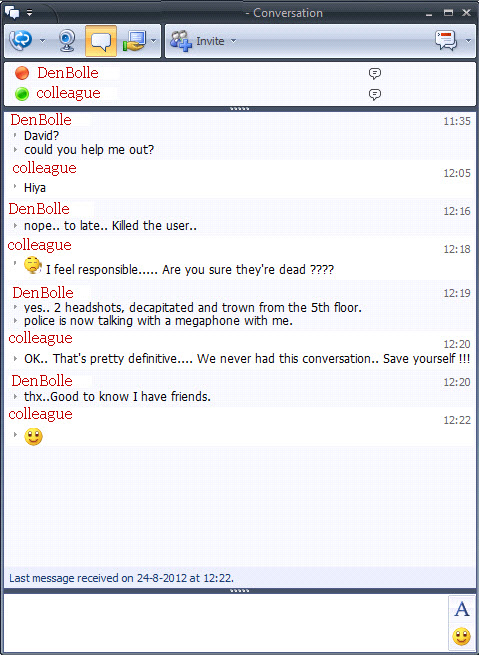Click splitter grip above the message input
Screen dimensions: 479x655
pos(239,591)
